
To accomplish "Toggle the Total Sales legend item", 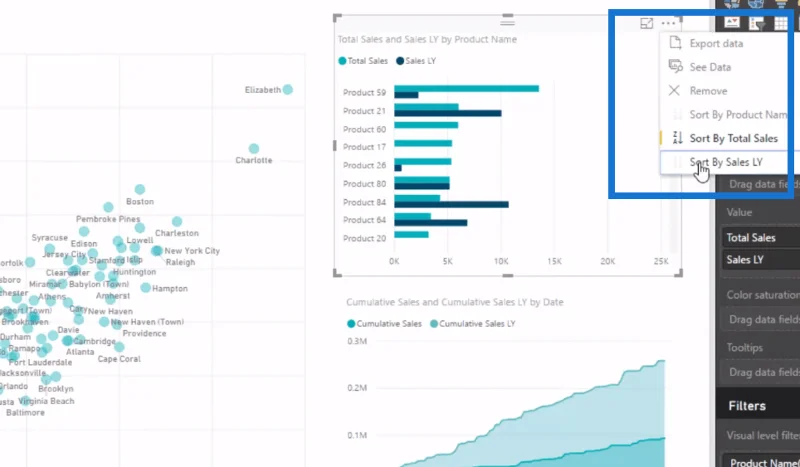I will coord(363,61).
